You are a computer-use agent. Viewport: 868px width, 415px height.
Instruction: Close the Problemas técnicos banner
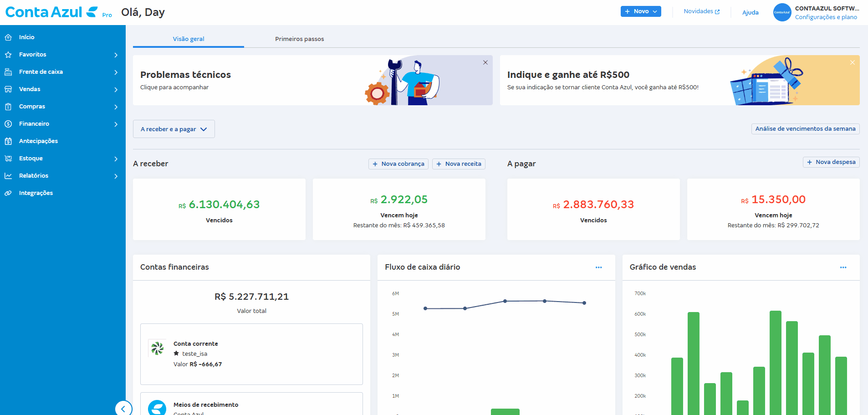(485, 62)
